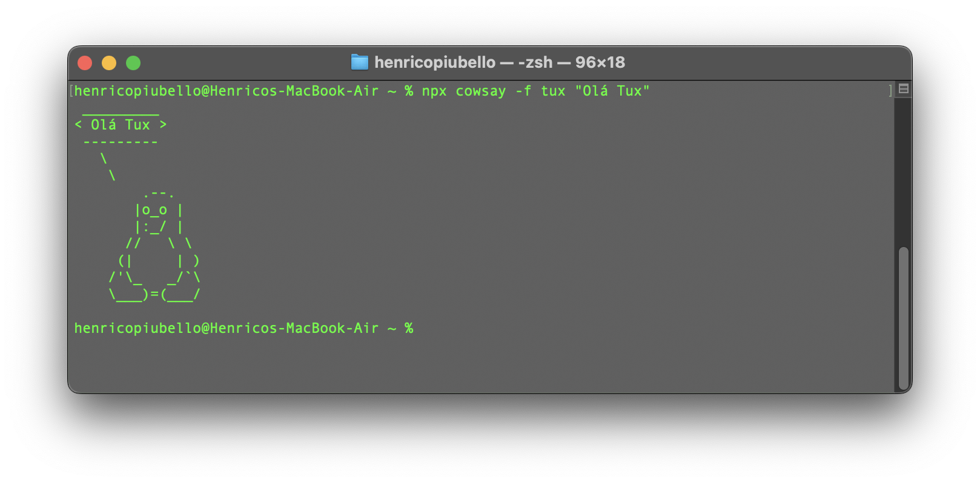Place cursor at the empty zsh prompt

coord(421,327)
